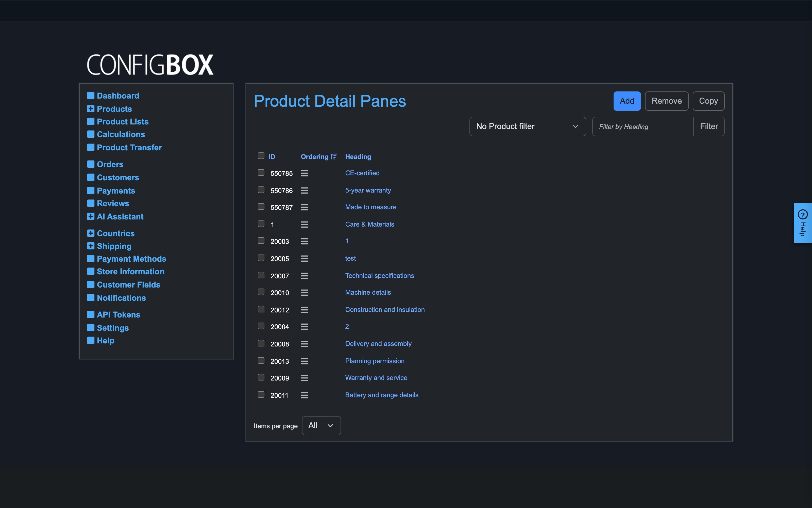Click the drag handle icon for CE-certified row
The width and height of the screenshot is (812, 508).
[304, 173]
